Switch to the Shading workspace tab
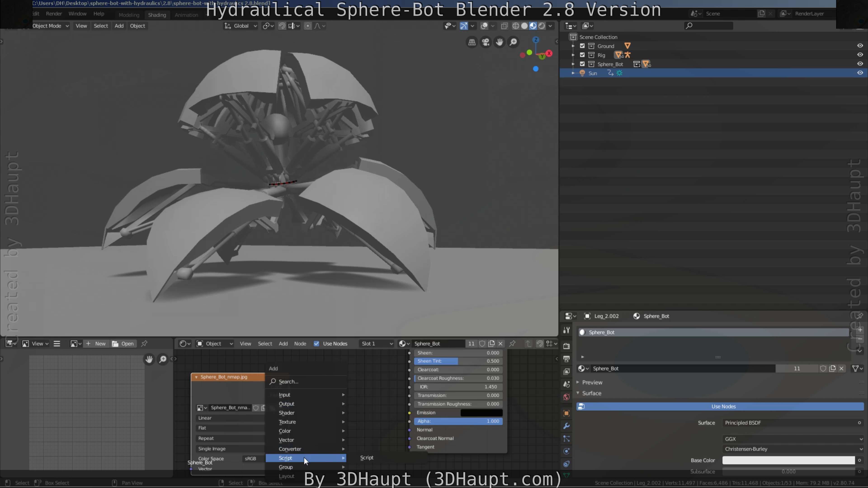Viewport: 868px width, 488px height. pos(157,15)
